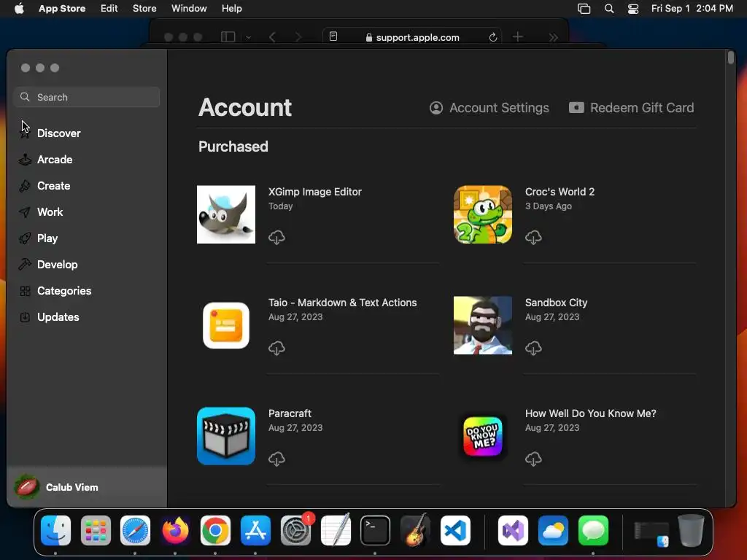Open XGimp Image Editor app icon
Image resolution: width=747 pixels, height=560 pixels.
tap(226, 214)
